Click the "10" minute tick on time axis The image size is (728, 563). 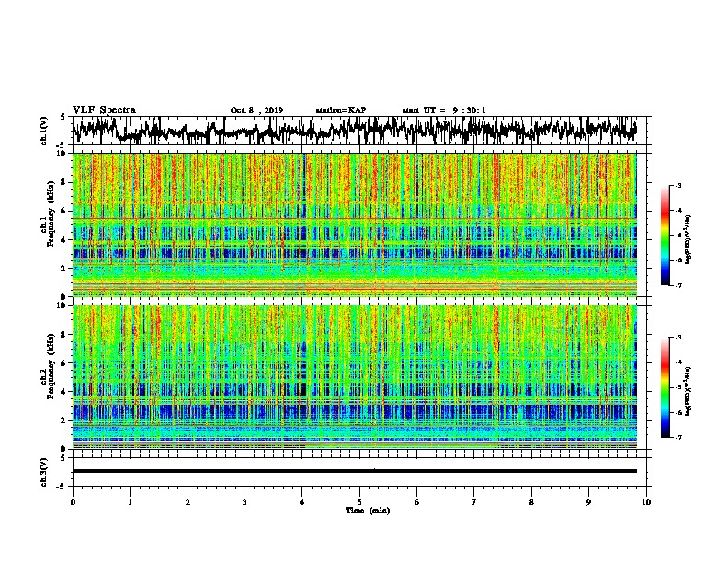pyautogui.click(x=646, y=502)
